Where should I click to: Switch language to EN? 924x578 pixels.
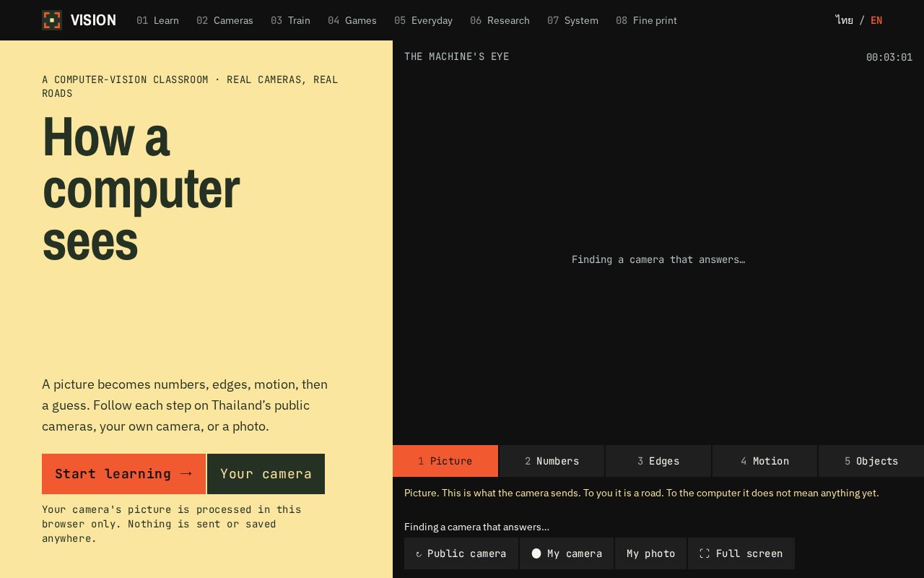coord(876,20)
